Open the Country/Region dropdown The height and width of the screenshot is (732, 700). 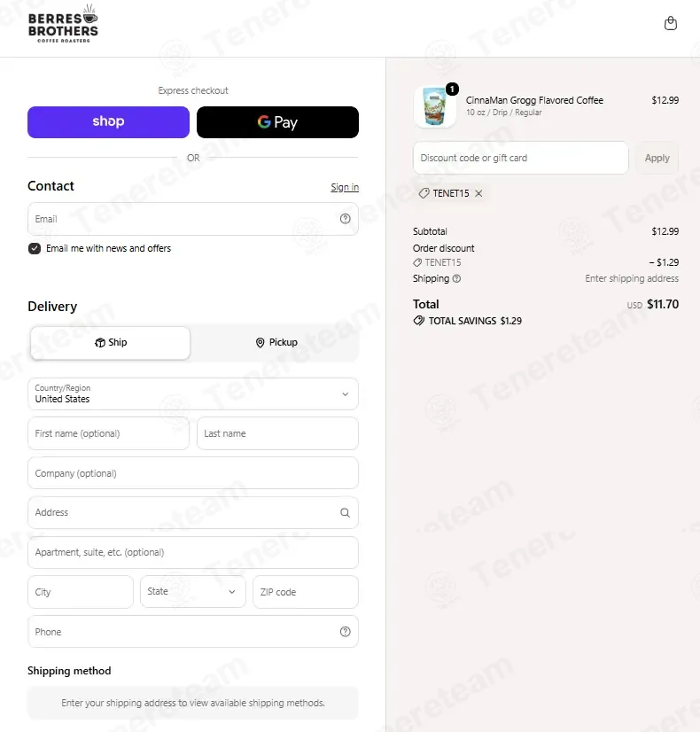coord(193,394)
